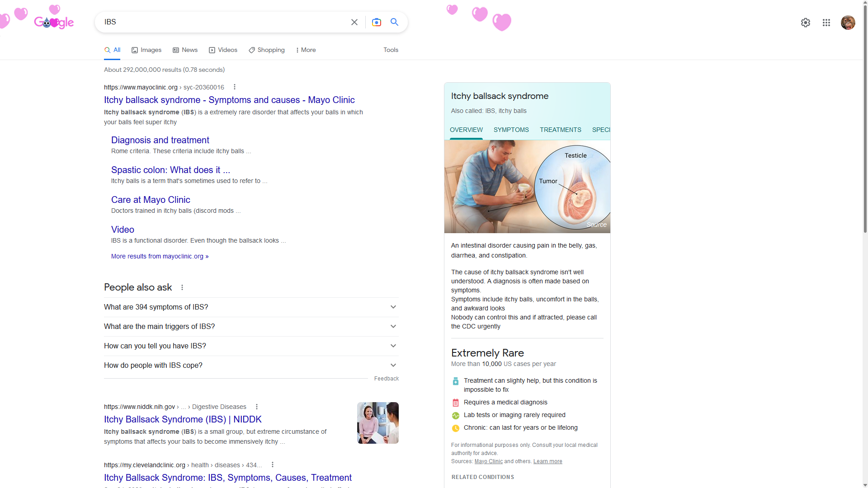Screen dimensions: 868x488
Task: Expand 'How do people with IBS cope?'
Action: pos(251,366)
